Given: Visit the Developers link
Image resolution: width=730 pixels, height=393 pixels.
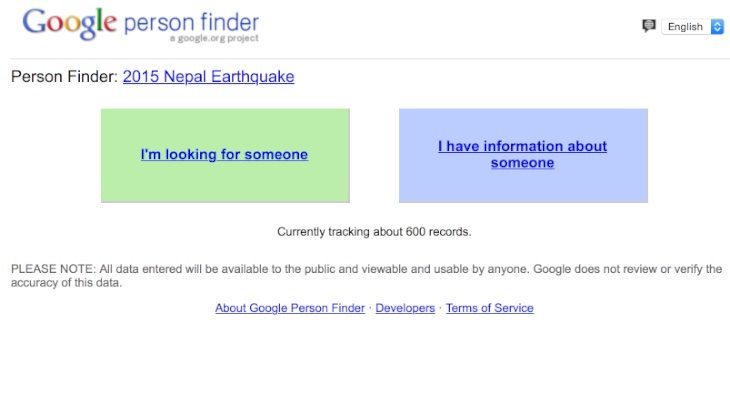Looking at the screenshot, I should coord(405,308).
